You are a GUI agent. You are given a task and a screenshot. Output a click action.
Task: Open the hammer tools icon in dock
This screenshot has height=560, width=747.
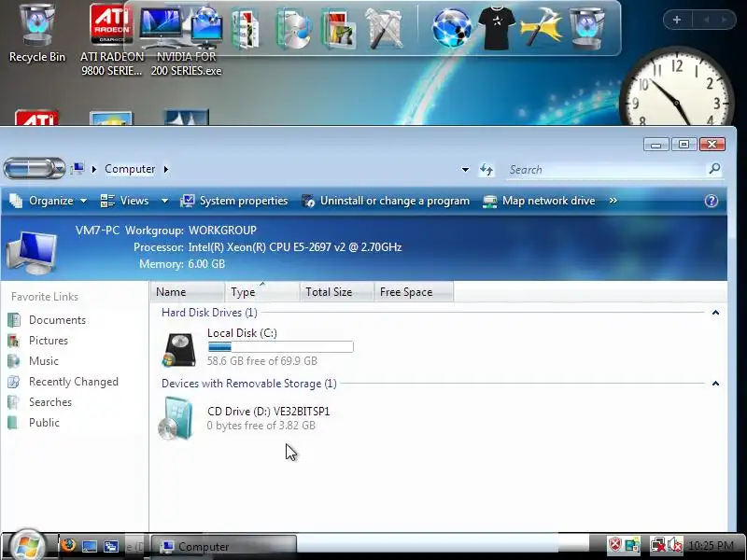point(384,29)
